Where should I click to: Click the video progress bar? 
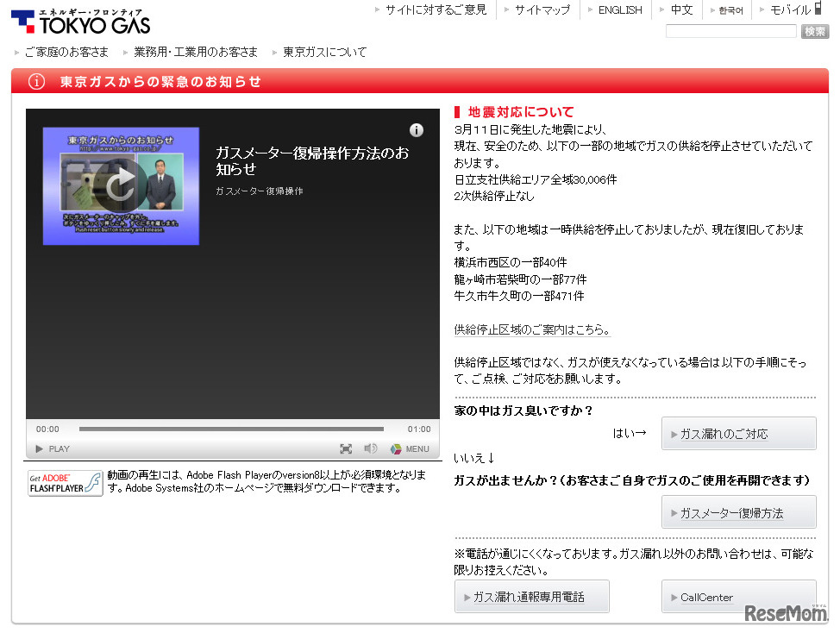pos(231,429)
